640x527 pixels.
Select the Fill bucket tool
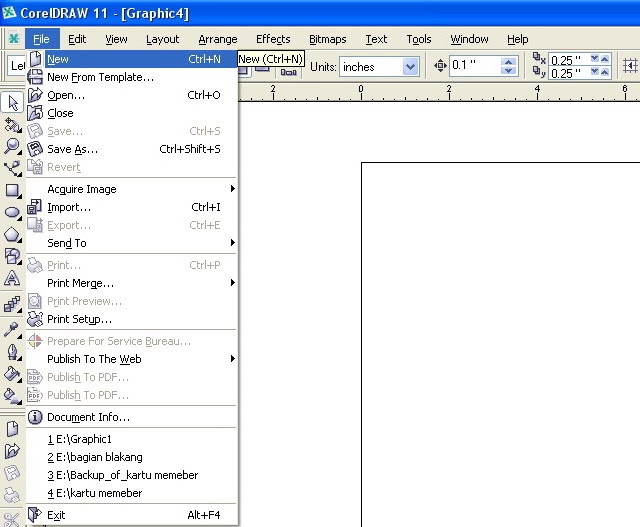13,374
